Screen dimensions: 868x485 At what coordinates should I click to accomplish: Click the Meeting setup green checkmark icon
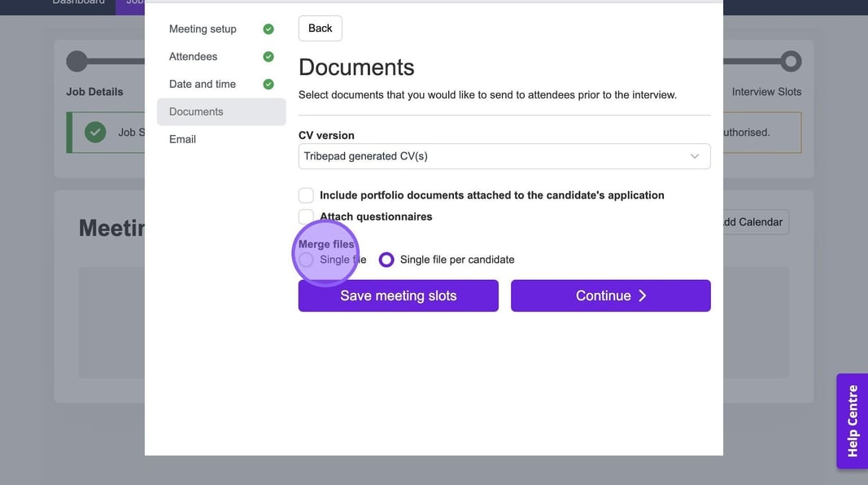pyautogui.click(x=268, y=29)
